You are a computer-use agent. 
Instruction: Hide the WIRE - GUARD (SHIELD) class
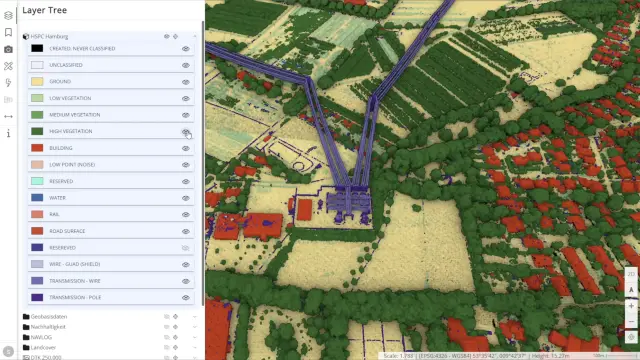pyautogui.click(x=186, y=264)
